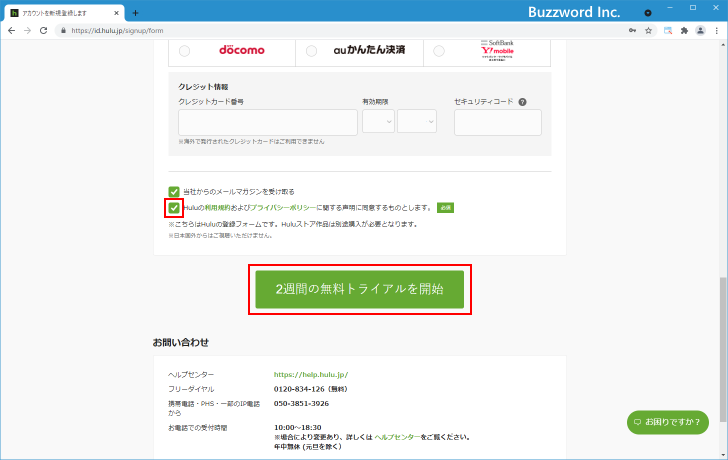Uncheck the mail magazine checkbox

click(174, 192)
